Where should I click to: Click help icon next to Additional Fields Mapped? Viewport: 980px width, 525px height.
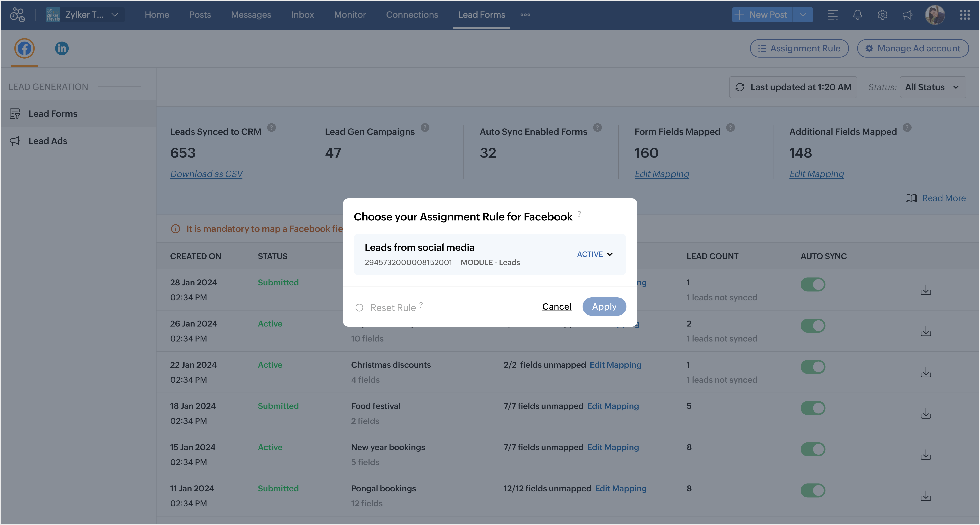pos(907,128)
